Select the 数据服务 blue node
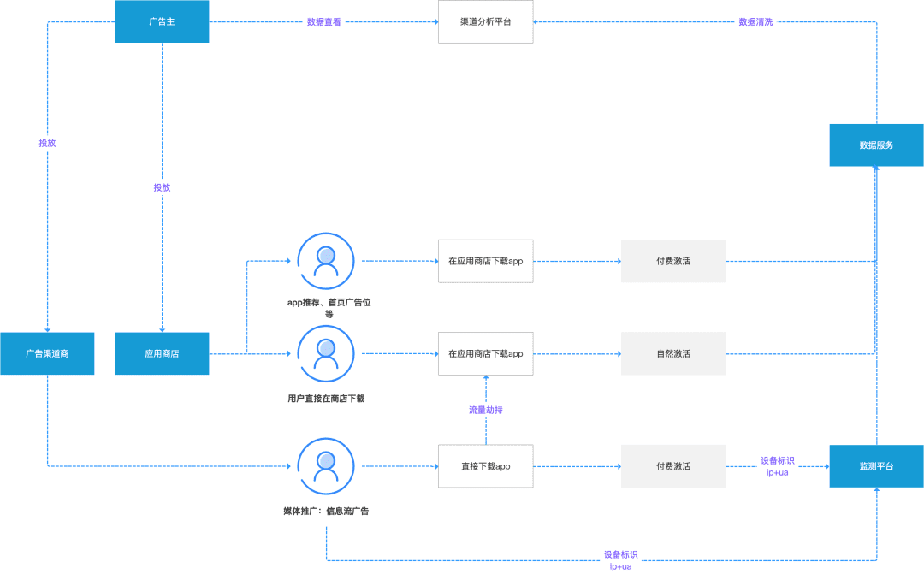The image size is (924, 574). [876, 145]
